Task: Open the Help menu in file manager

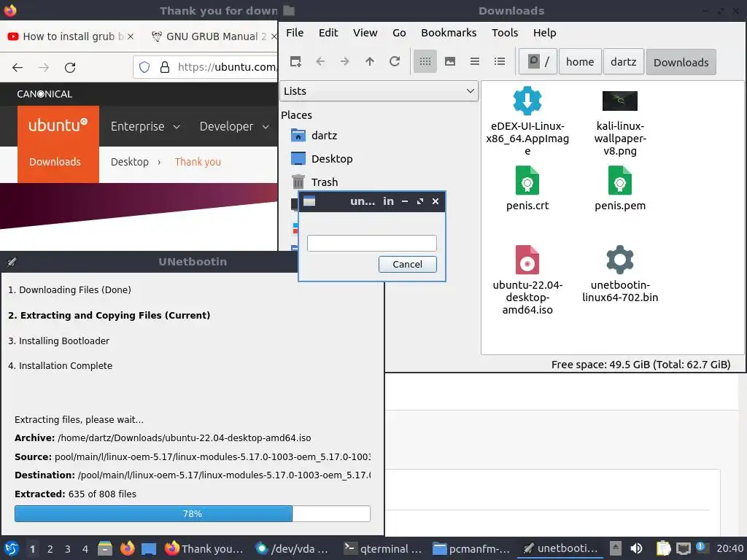Action: [544, 33]
